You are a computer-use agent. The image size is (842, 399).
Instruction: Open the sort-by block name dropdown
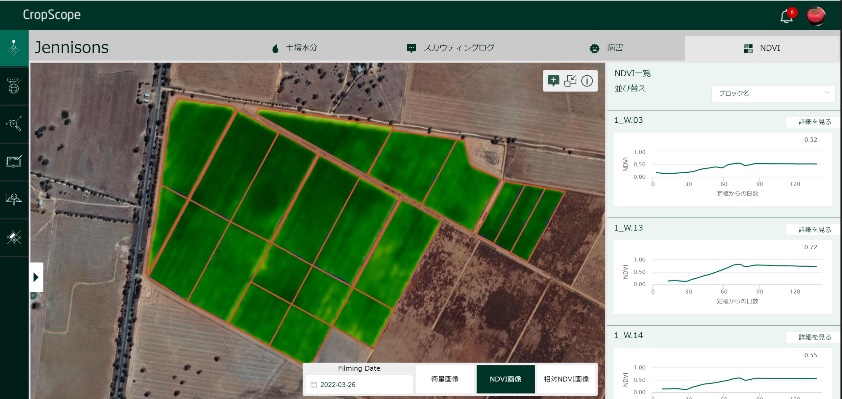point(773,93)
